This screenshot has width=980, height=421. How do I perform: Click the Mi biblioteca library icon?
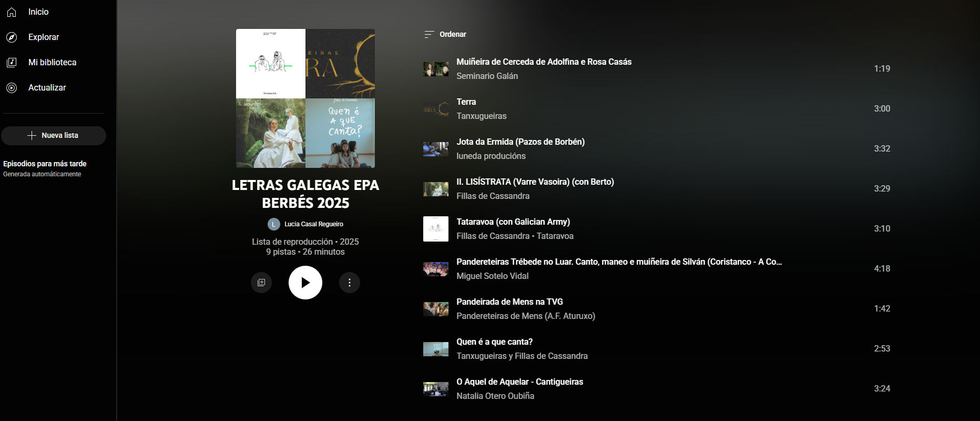[12, 63]
